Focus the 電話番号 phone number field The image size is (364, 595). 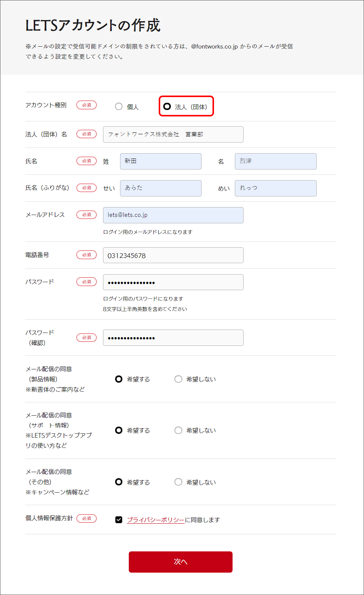coord(173,256)
